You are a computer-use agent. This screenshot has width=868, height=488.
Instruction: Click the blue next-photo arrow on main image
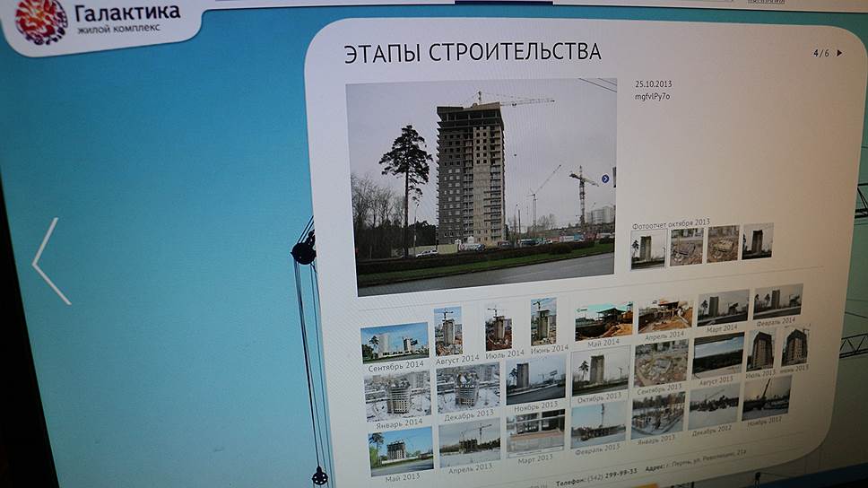[x=605, y=179]
